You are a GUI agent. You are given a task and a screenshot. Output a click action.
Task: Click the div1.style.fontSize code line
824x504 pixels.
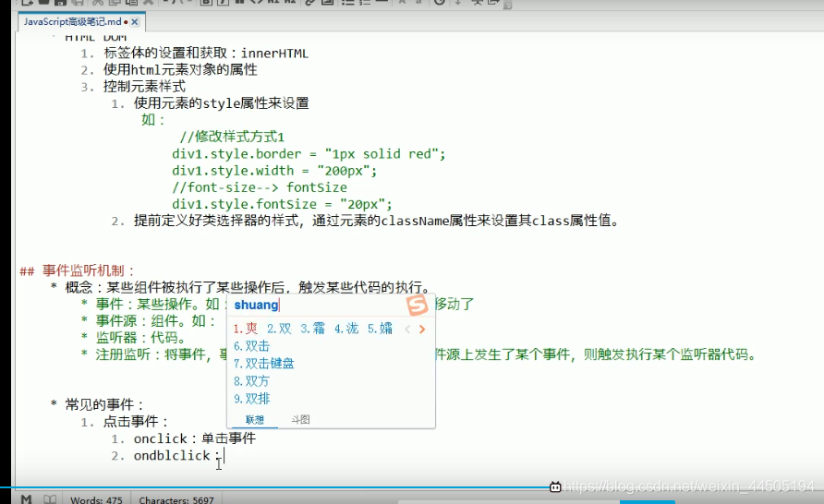click(x=282, y=204)
